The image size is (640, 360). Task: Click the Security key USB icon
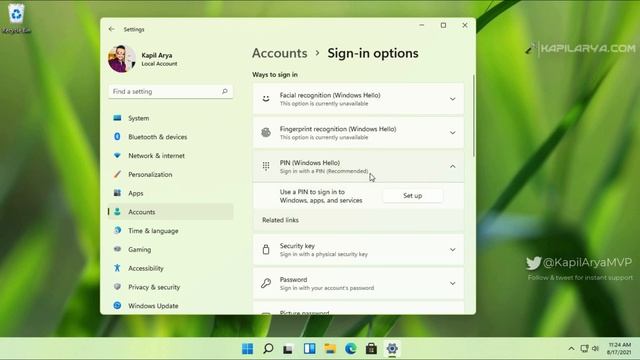click(x=266, y=249)
